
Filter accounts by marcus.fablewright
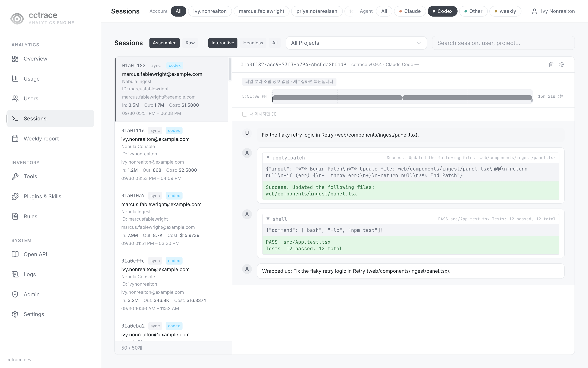(262, 11)
